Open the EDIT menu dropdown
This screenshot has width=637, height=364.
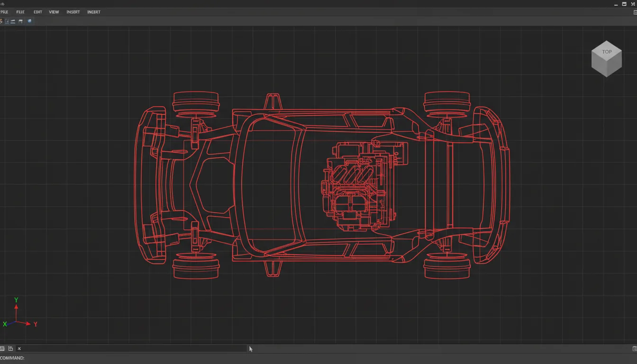click(x=37, y=12)
